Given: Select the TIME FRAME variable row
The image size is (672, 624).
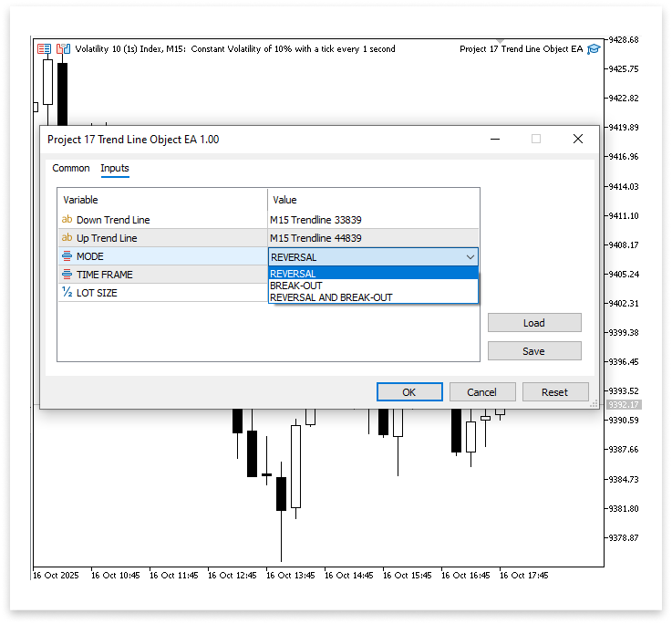Looking at the screenshot, I should tap(163, 274).
